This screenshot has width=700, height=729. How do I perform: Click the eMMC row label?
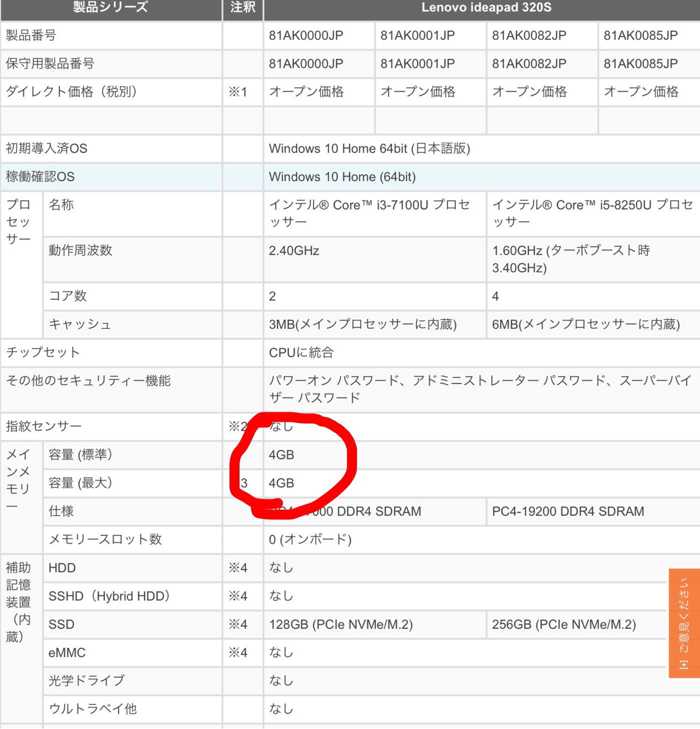(67, 652)
